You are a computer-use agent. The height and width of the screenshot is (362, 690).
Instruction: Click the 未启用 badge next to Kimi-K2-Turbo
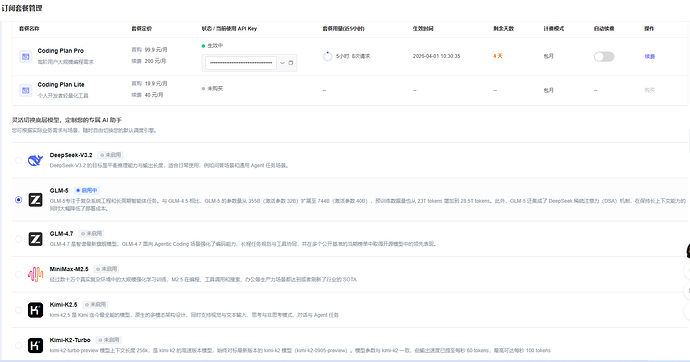(x=108, y=340)
